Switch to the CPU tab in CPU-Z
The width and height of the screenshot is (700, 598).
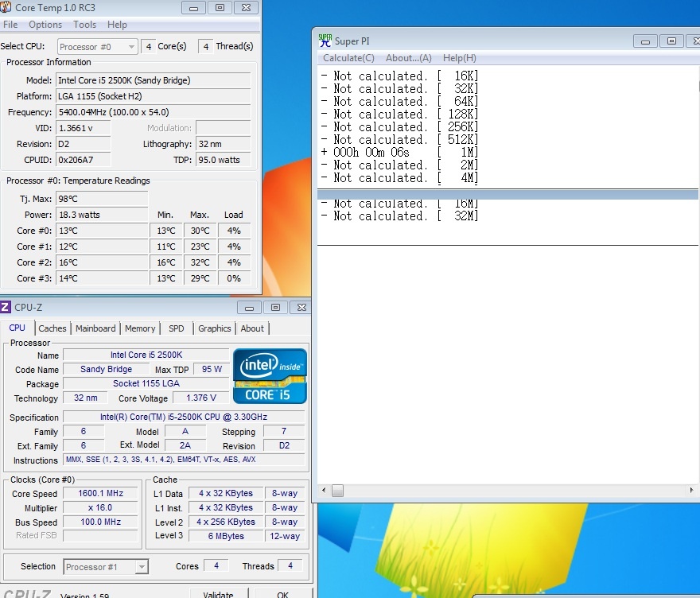[17, 328]
